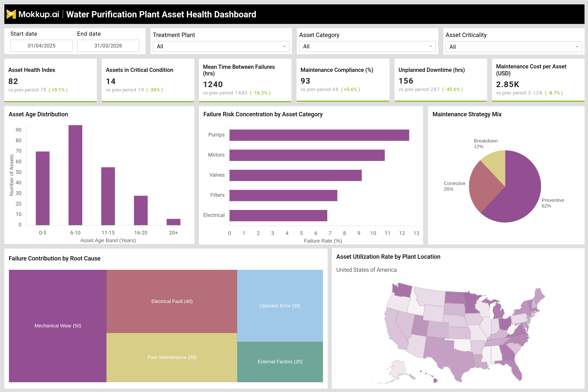Screen dimensions: 588x392
Task: Click the Electrical Fault (40) treemap tile
Action: pos(172,301)
